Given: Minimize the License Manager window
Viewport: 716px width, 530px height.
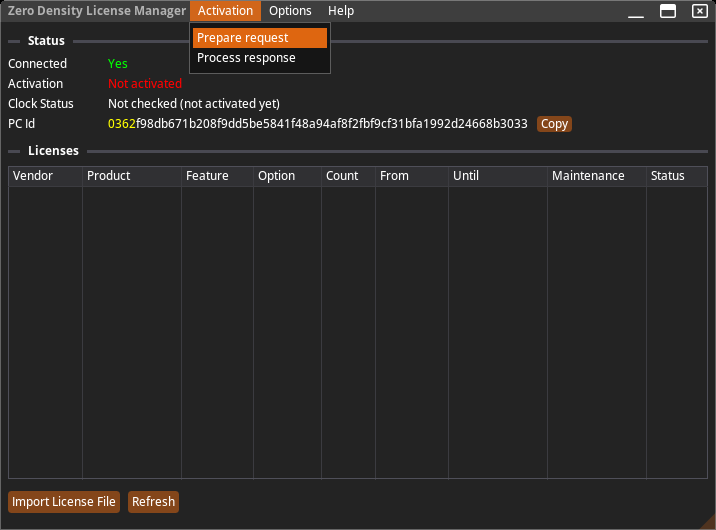Looking at the screenshot, I should tap(637, 11).
